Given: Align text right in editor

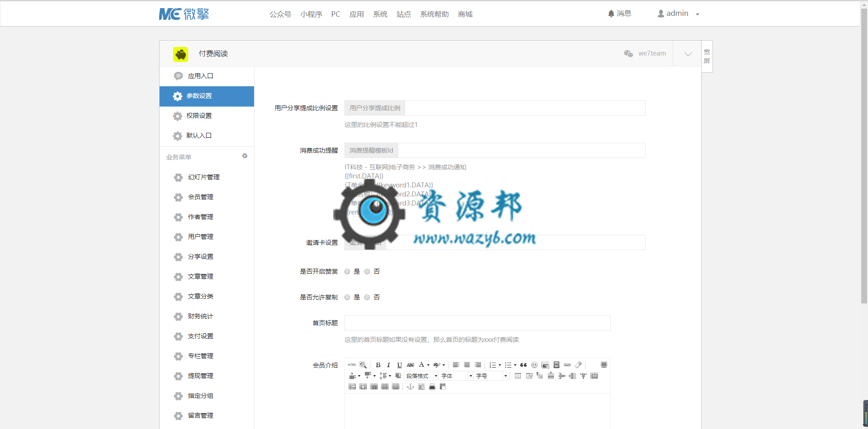Looking at the screenshot, I should (477, 365).
